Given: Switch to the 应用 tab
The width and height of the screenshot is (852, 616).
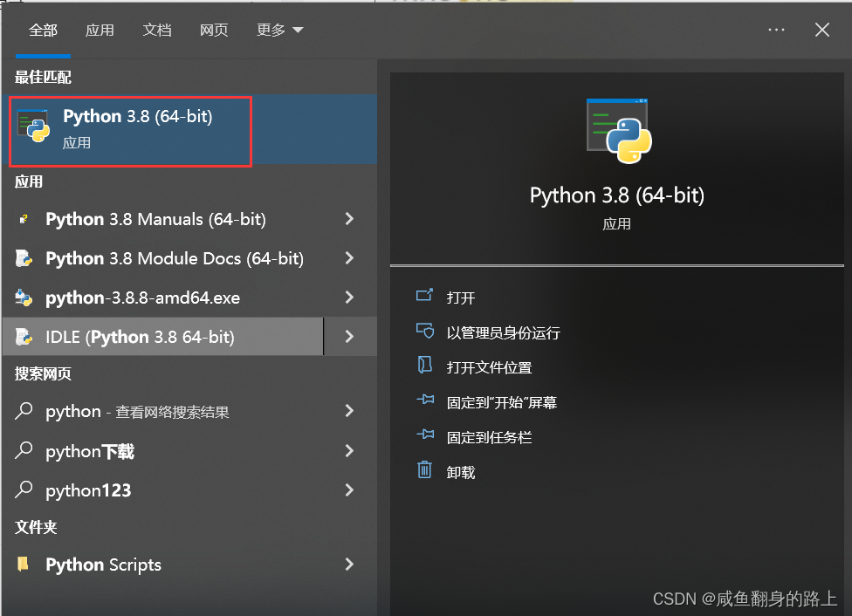Looking at the screenshot, I should click(100, 29).
